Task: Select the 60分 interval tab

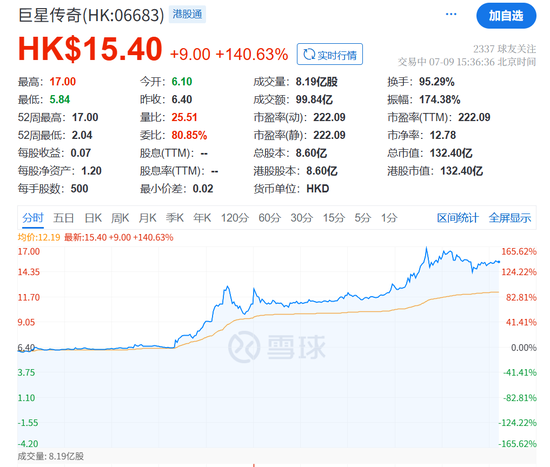Action: click(x=269, y=218)
